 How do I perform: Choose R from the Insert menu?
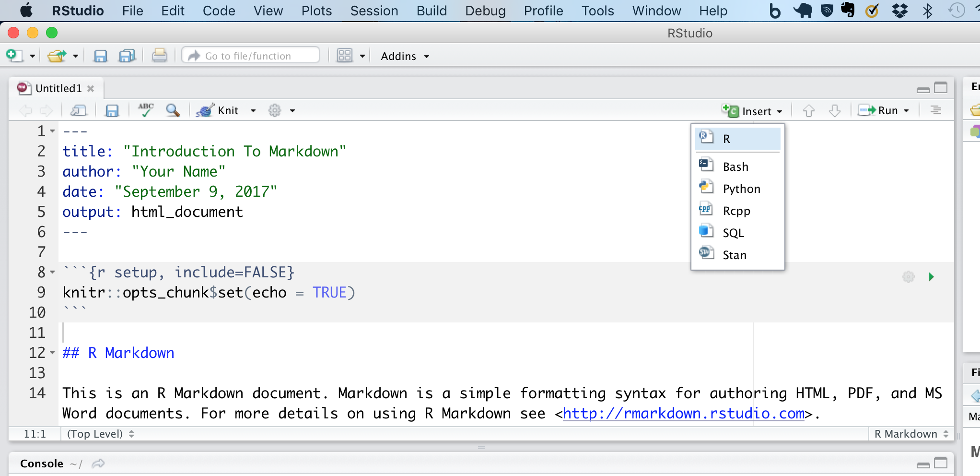coord(738,139)
